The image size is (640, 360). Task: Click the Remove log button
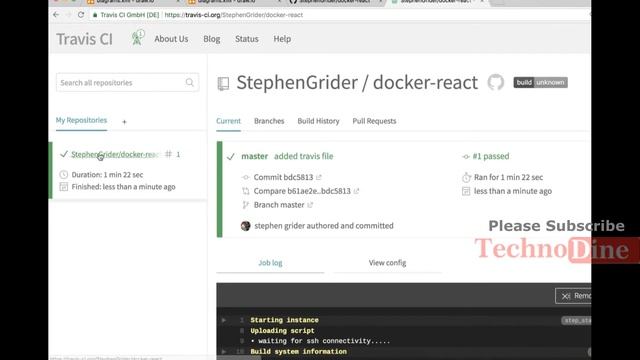pyautogui.click(x=573, y=296)
